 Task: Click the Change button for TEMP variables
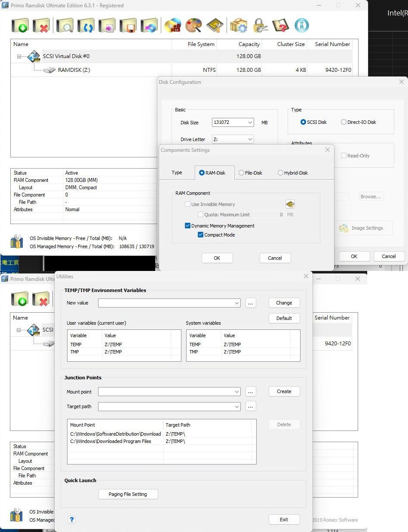coord(284,303)
